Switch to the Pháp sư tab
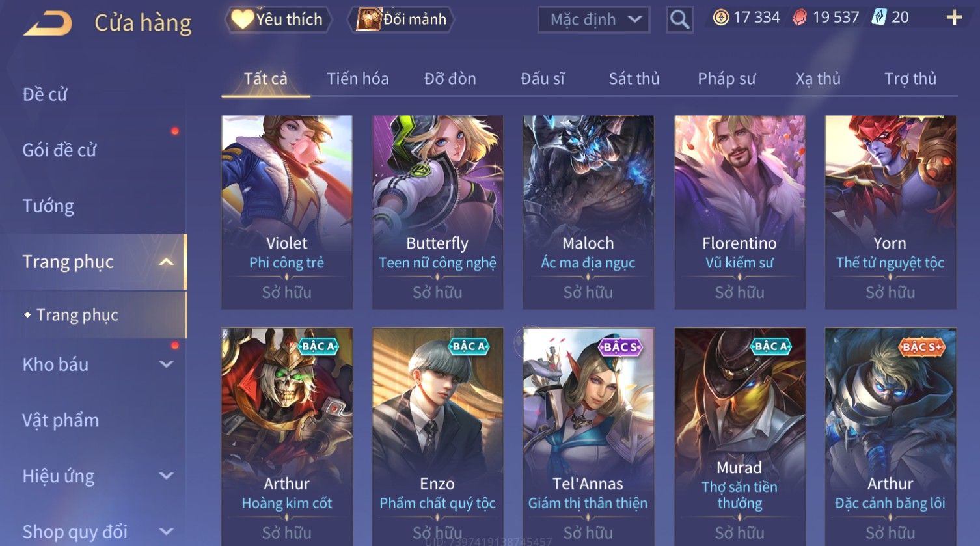The width and height of the screenshot is (980, 546). coord(727,79)
